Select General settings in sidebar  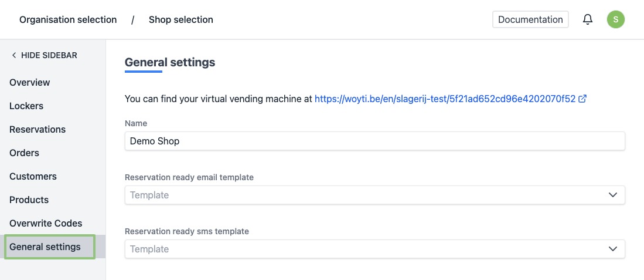(x=45, y=247)
